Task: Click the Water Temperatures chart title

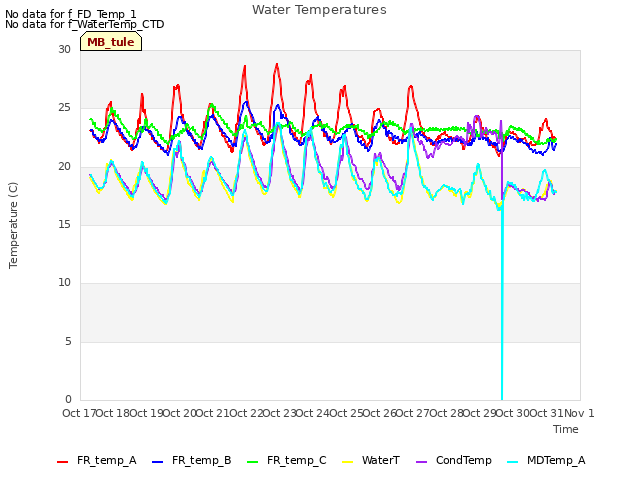Action: (319, 10)
